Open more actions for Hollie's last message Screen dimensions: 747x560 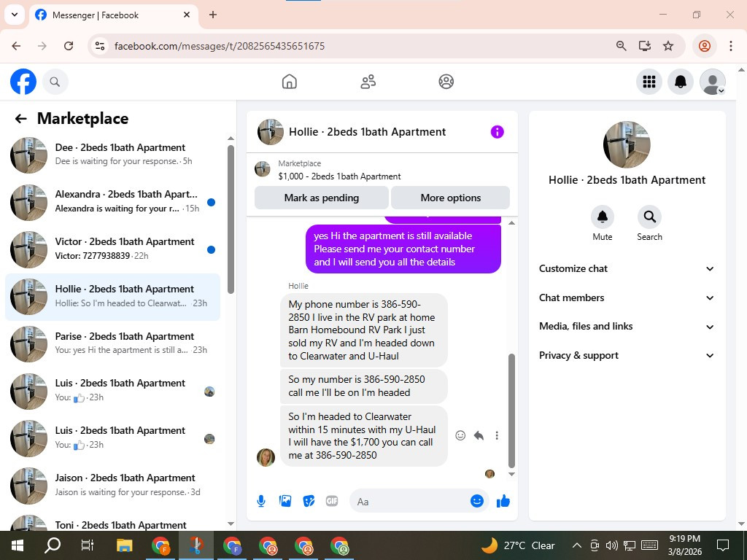click(x=497, y=435)
